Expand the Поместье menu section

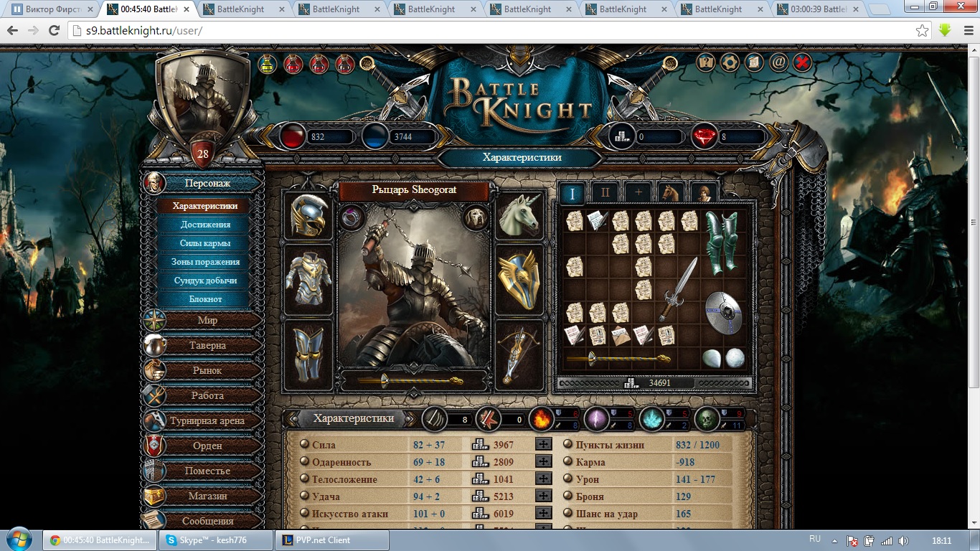[x=204, y=471]
